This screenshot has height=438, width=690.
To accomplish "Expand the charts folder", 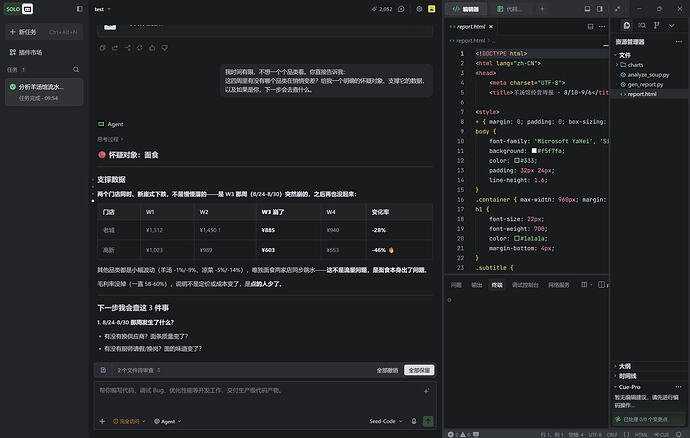I will [631, 65].
